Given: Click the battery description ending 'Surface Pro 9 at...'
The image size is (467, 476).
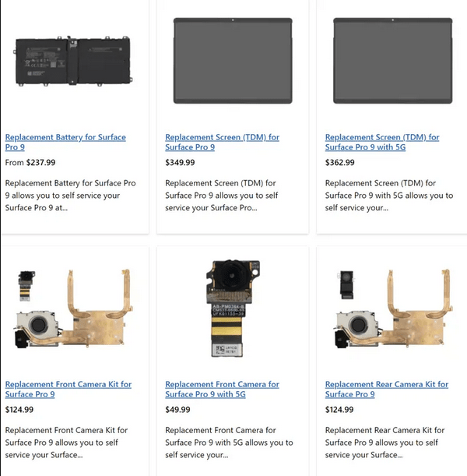Looking at the screenshot, I should tap(70, 196).
